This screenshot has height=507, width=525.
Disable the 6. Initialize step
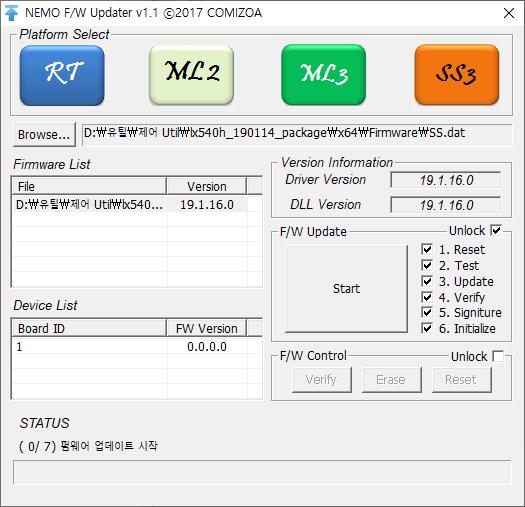427,328
